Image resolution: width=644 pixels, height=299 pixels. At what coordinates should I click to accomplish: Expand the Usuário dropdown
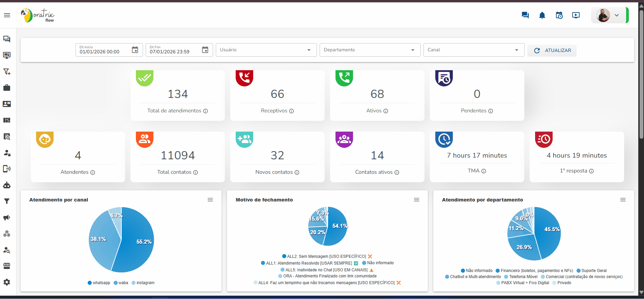266,50
